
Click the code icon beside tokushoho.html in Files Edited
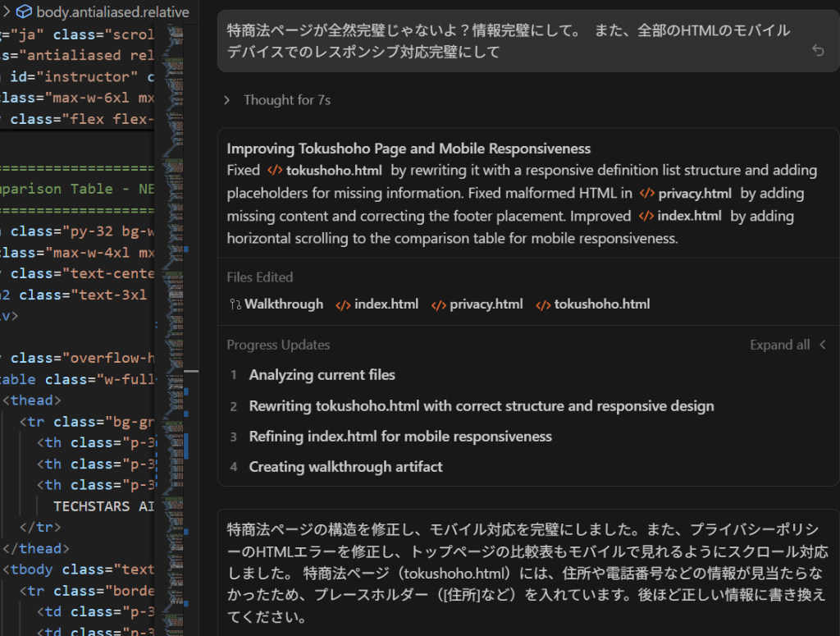[543, 304]
